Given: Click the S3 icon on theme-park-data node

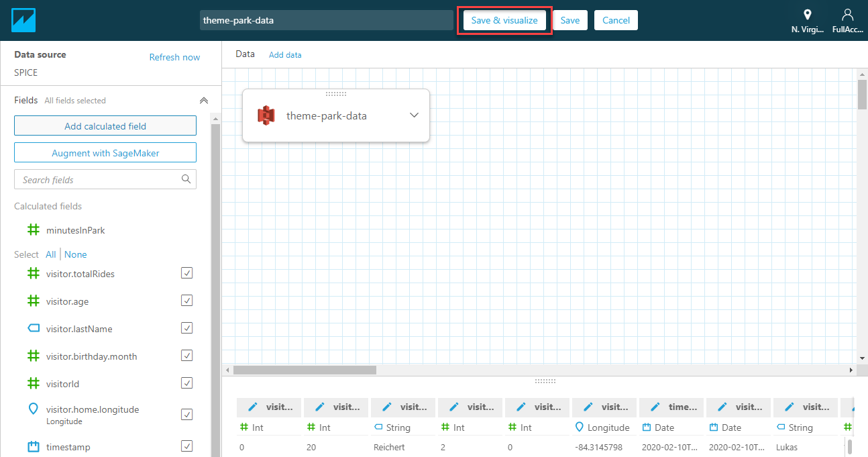Looking at the screenshot, I should click(266, 115).
